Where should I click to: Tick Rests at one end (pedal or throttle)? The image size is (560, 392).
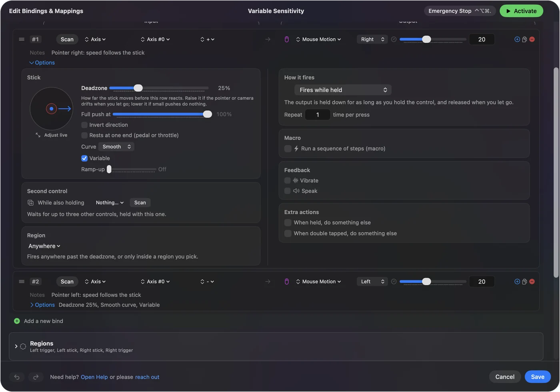(84, 135)
